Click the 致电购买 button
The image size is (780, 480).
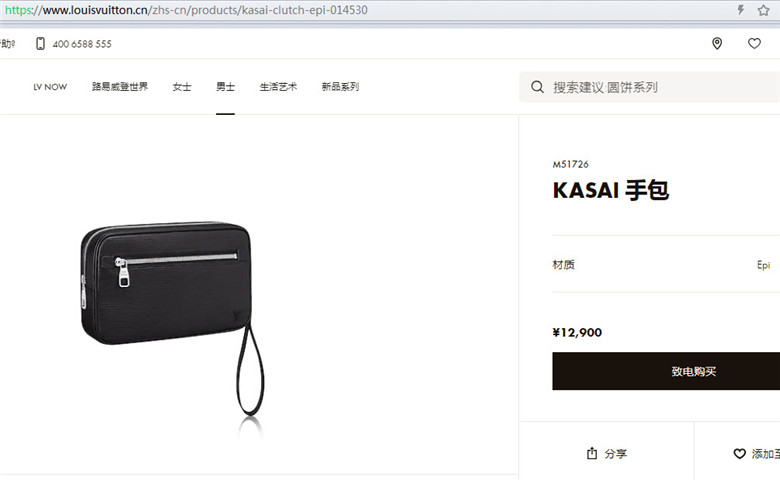pos(666,371)
